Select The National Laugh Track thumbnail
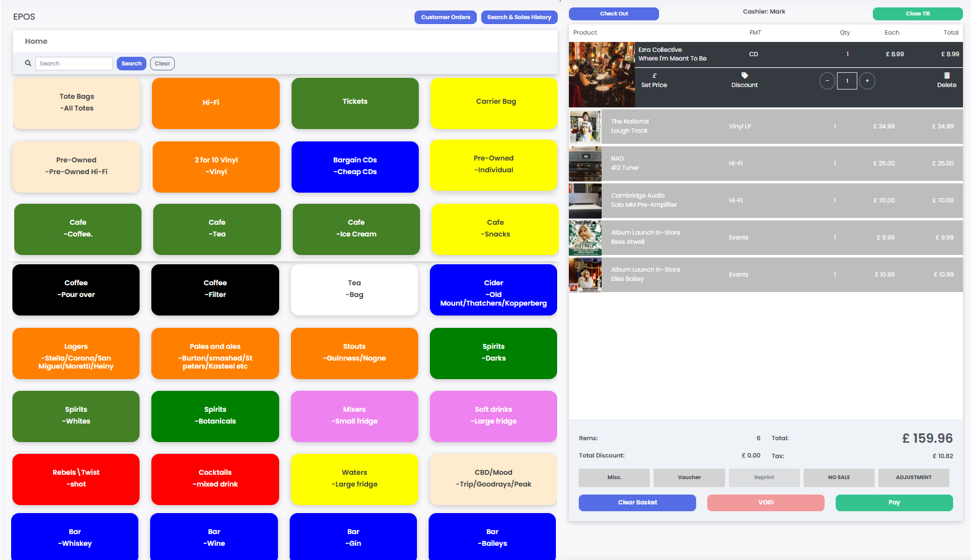This screenshot has height=560, width=971. pyautogui.click(x=585, y=127)
